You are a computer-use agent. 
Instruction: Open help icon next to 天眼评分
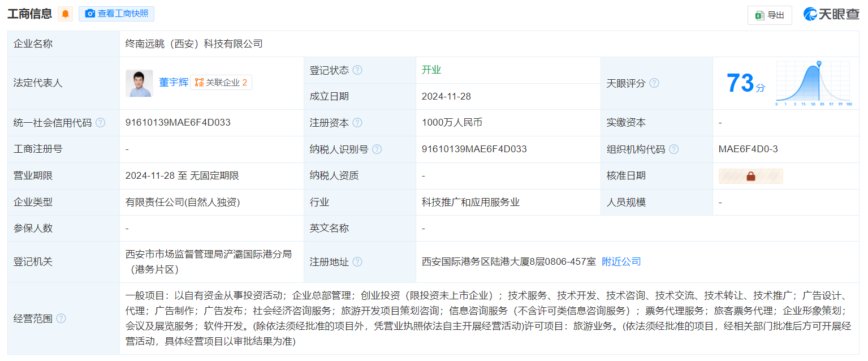click(654, 83)
